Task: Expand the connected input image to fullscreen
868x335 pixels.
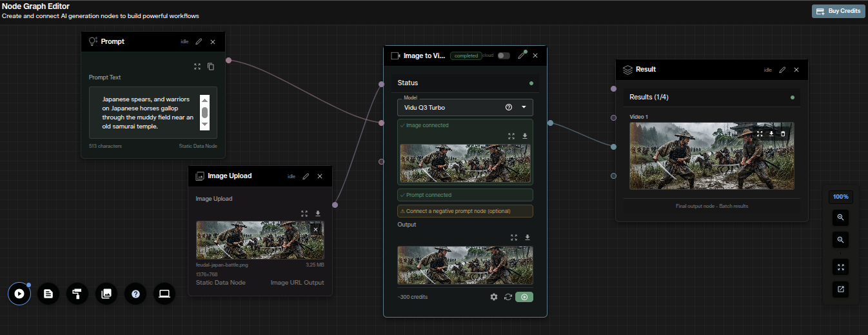Action: pos(511,136)
